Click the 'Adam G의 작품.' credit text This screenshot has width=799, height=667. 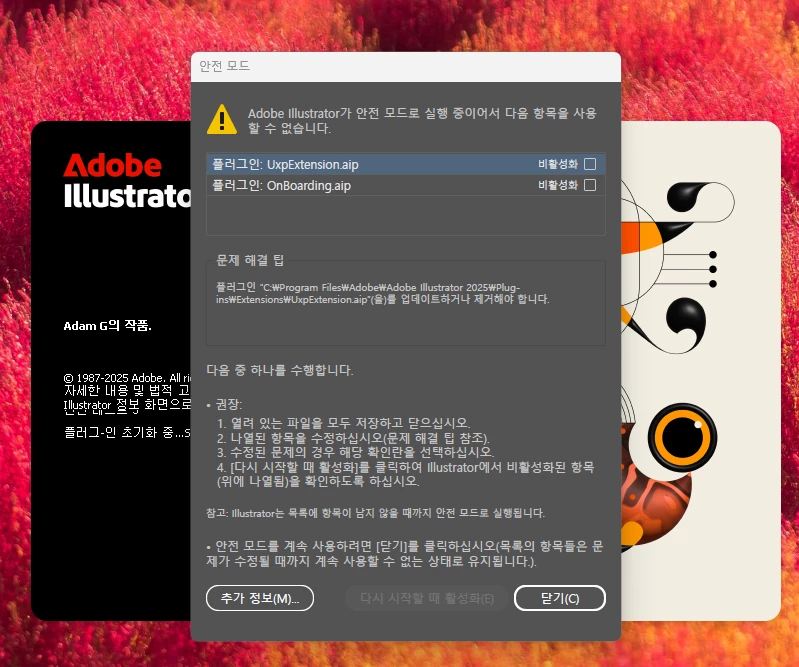tap(108, 326)
